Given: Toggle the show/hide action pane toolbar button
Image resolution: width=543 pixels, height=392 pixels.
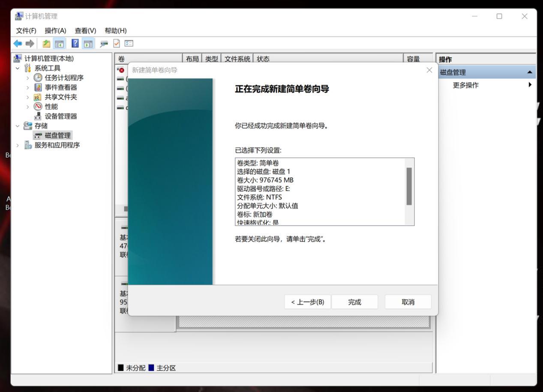Looking at the screenshot, I should (88, 43).
